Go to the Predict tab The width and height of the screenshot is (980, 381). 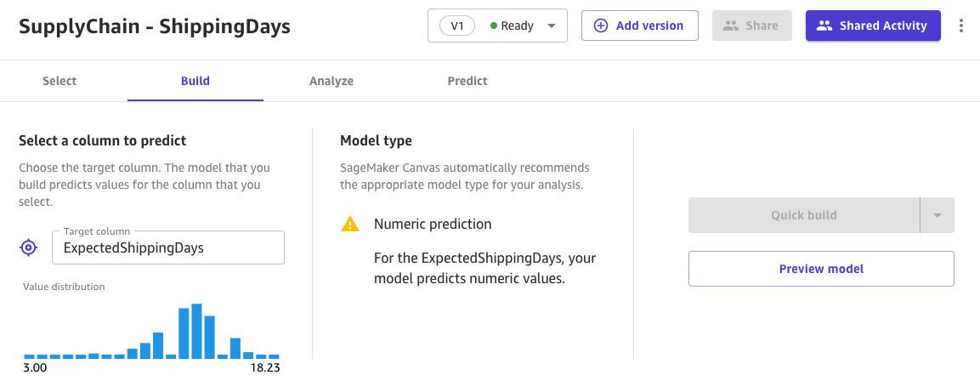(467, 81)
